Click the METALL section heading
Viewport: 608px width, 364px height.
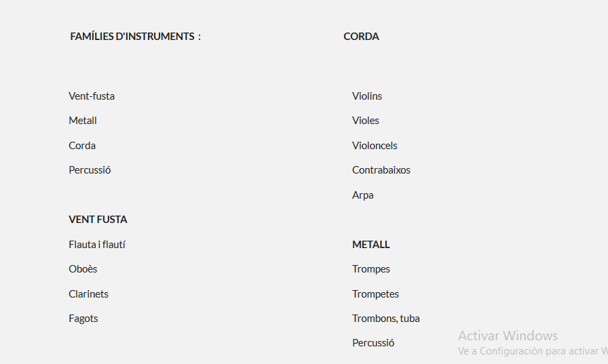click(370, 245)
